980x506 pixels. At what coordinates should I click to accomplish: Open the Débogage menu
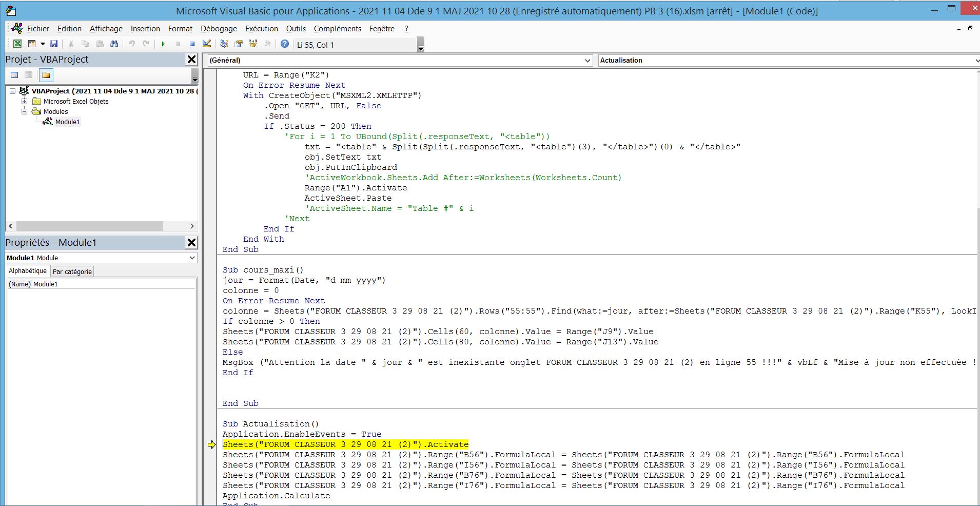coord(219,29)
